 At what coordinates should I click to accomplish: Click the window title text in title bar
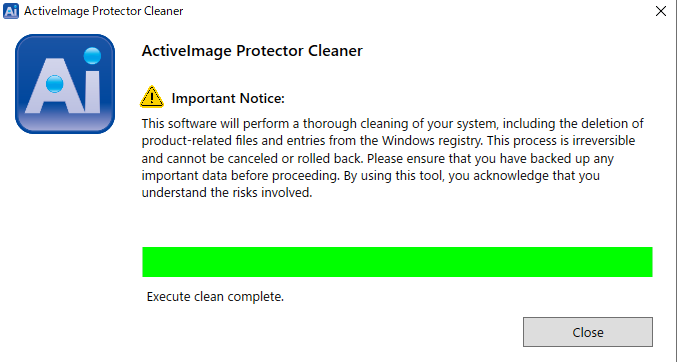click(x=104, y=11)
